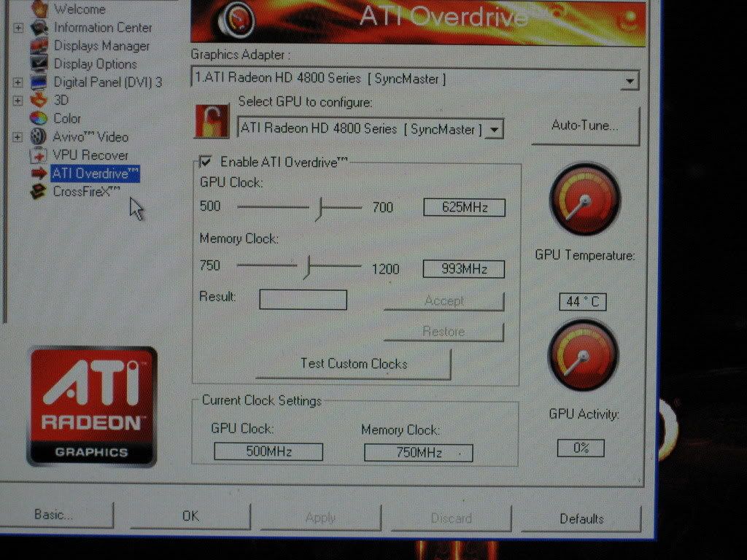Uncheck Enable ATI Overdrive checkbox
Screen dimensions: 747x560
pos(205,162)
